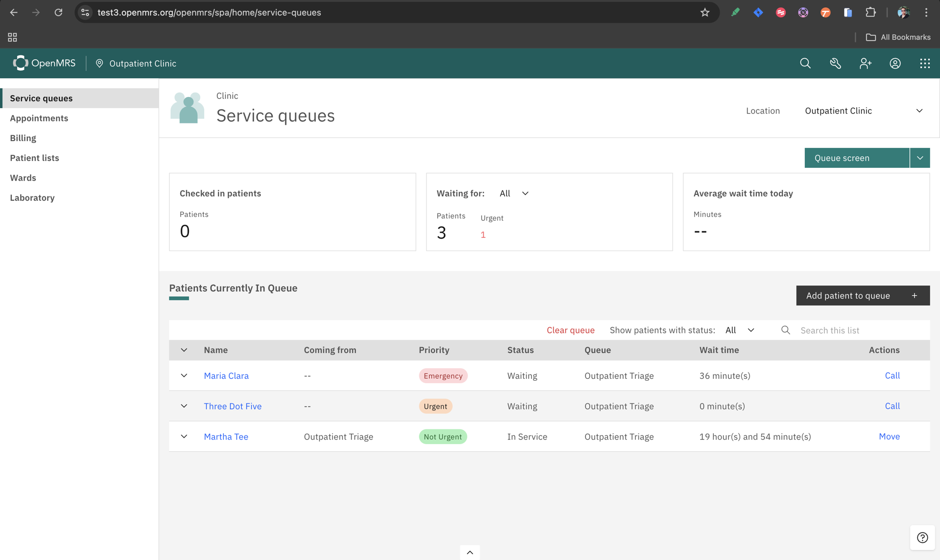Click Add patient to queue button
The width and height of the screenshot is (940, 560).
tap(863, 295)
